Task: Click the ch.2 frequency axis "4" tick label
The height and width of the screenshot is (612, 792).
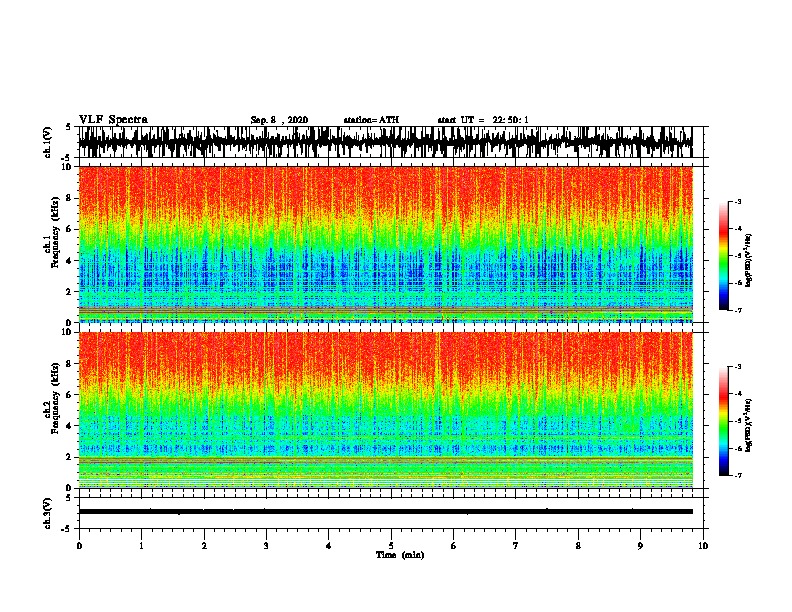Action: (x=70, y=426)
